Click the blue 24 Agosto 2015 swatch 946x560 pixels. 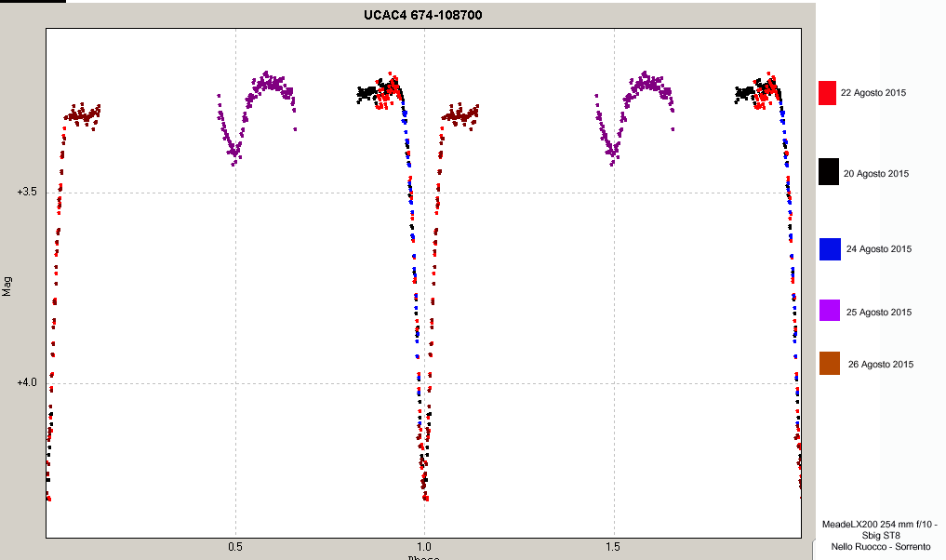[830, 249]
